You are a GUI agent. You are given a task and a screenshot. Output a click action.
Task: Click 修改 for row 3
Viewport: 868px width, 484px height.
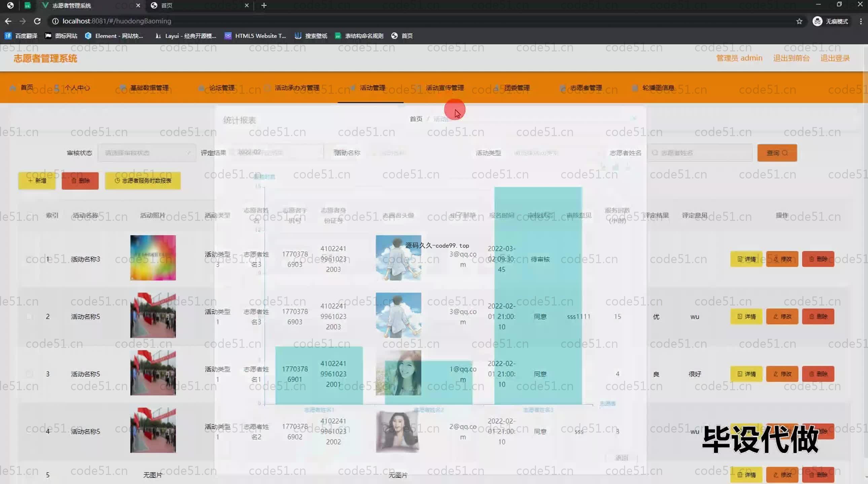click(782, 374)
